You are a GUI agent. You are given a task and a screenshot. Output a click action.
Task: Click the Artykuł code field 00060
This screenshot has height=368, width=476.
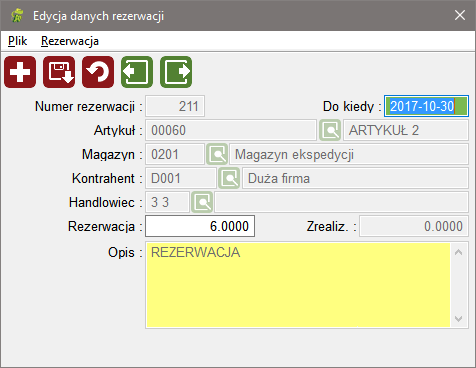[x=231, y=130]
